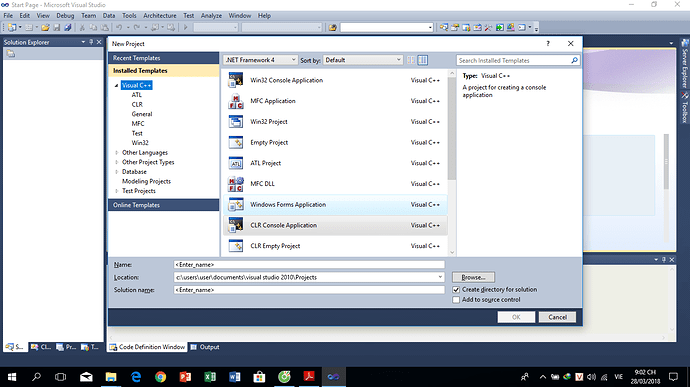Screen dimensions: 690x387
Task: Pick the ATL Project template icon
Action: click(x=235, y=163)
